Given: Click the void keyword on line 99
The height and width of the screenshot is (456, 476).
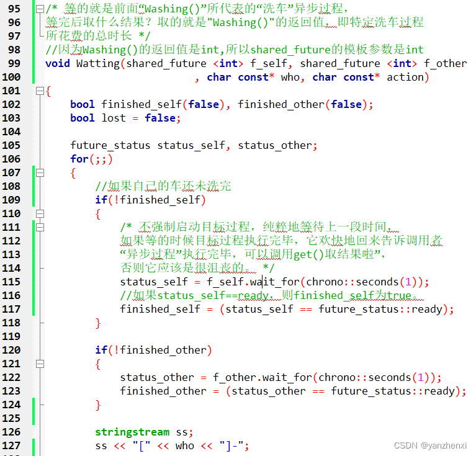Looking at the screenshot, I should pos(58,63).
